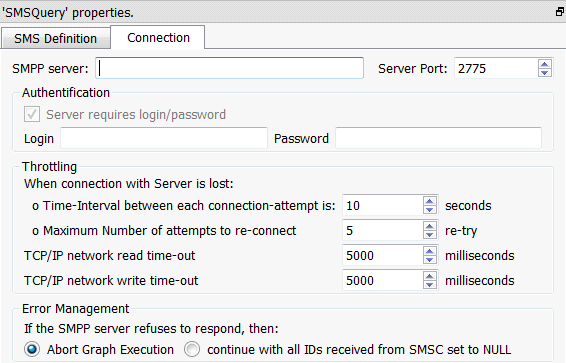
Task: Select continue with all IDs NULL option
Action: point(192,349)
